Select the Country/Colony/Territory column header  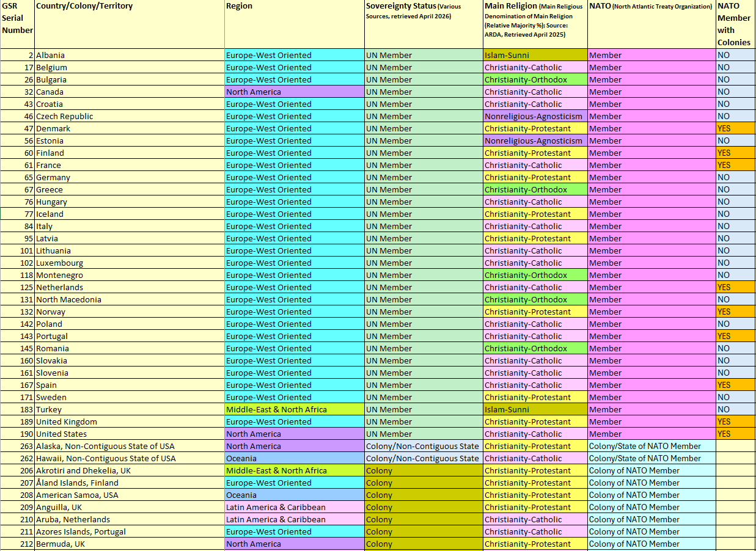(x=130, y=24)
